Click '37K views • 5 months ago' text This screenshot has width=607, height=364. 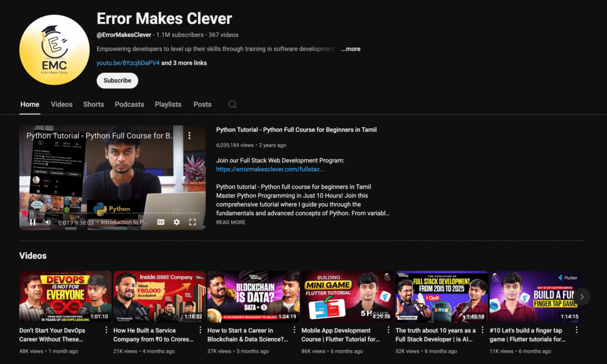238,351
